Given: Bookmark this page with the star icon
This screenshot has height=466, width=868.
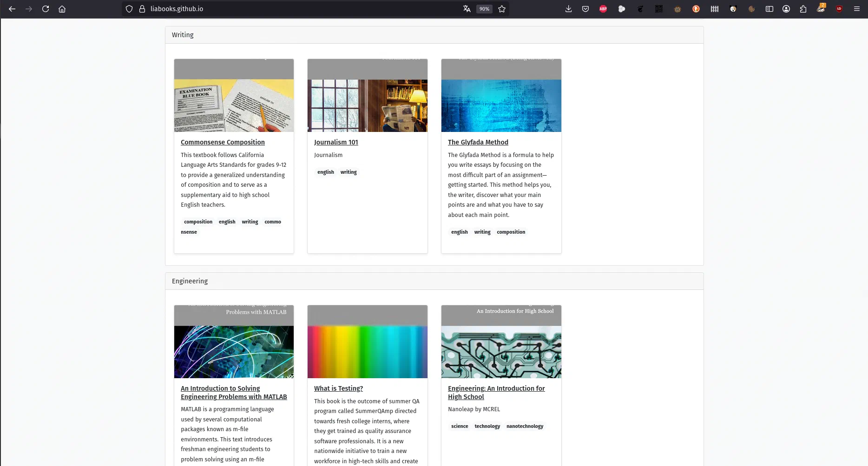Looking at the screenshot, I should 502,9.
